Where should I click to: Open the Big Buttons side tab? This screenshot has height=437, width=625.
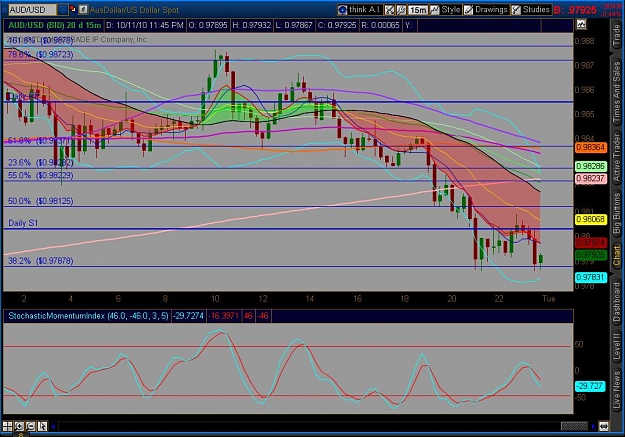617,213
